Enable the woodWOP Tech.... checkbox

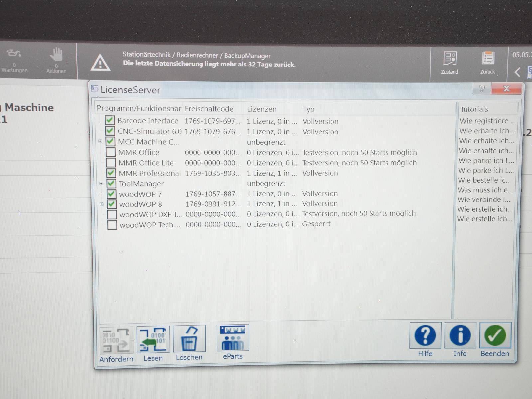(x=112, y=225)
